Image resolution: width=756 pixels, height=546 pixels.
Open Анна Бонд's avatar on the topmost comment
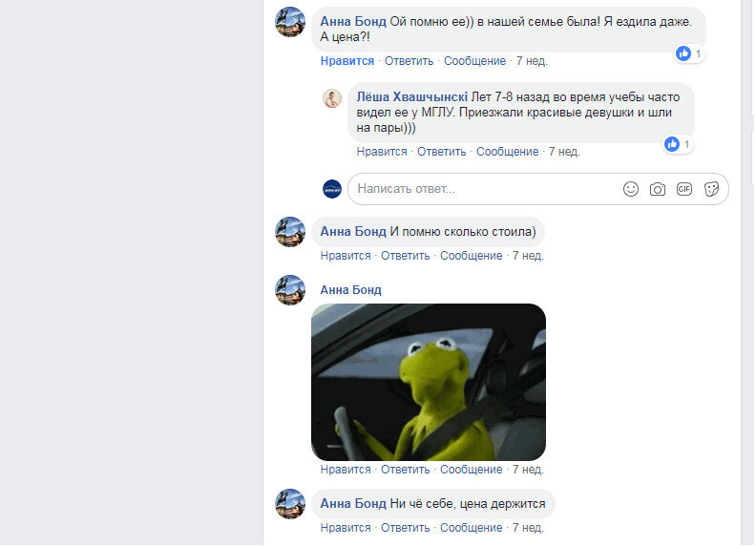point(290,22)
